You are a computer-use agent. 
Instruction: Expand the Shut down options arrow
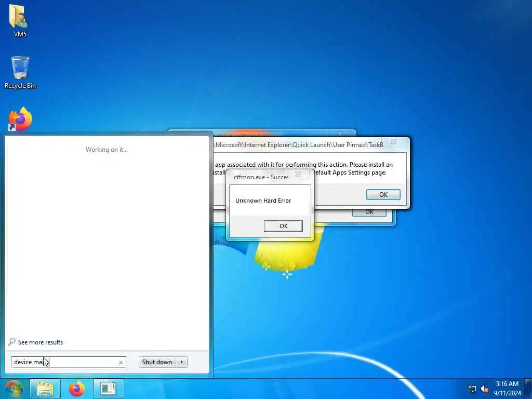click(x=182, y=362)
